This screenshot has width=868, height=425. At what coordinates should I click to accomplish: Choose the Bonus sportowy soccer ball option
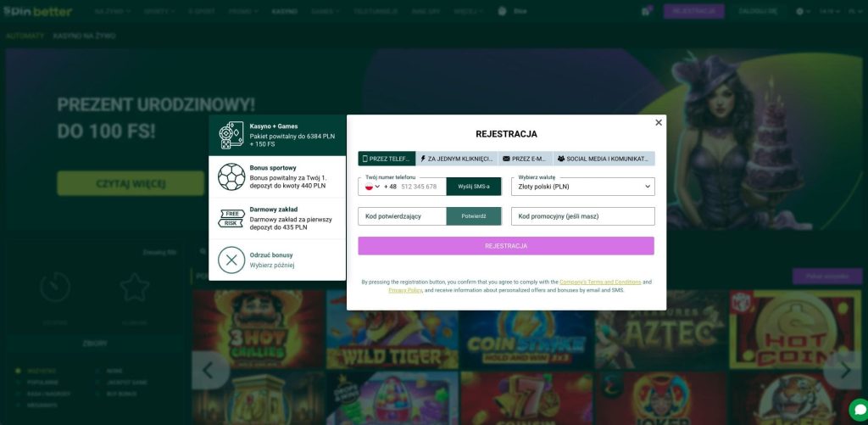[277, 176]
